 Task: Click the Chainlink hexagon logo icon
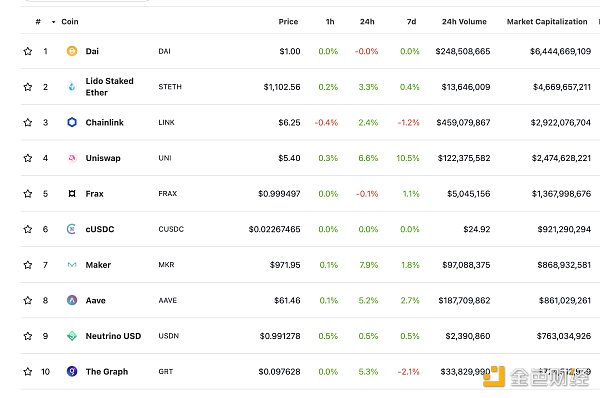(x=72, y=122)
